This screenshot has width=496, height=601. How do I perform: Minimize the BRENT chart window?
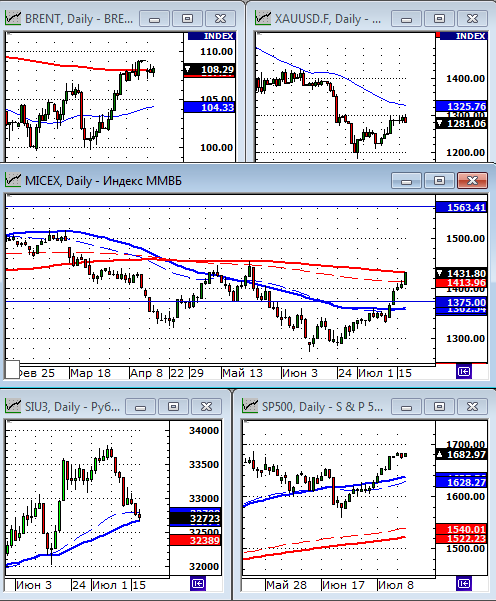154,18
